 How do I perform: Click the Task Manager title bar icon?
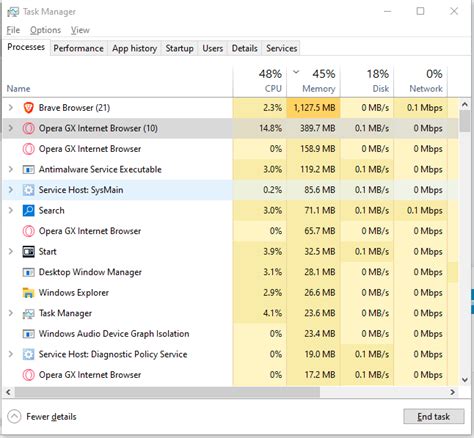pos(13,12)
